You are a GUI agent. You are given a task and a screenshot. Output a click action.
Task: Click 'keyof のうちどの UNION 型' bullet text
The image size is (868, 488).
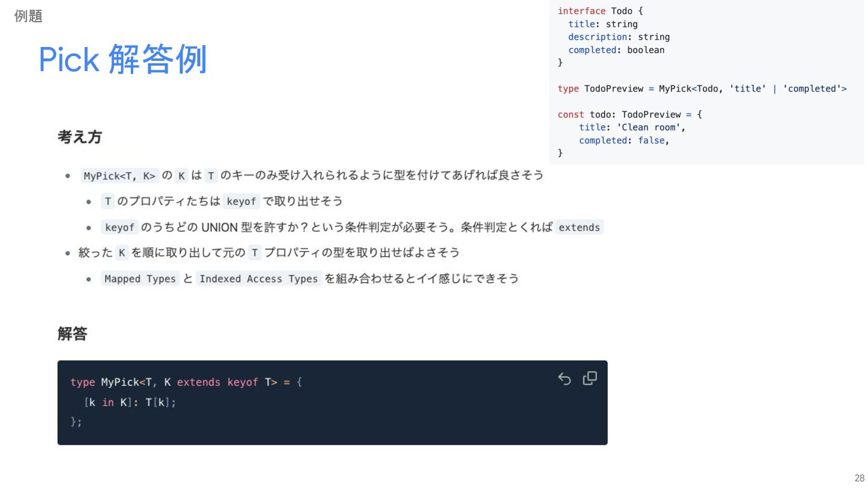[352, 228]
